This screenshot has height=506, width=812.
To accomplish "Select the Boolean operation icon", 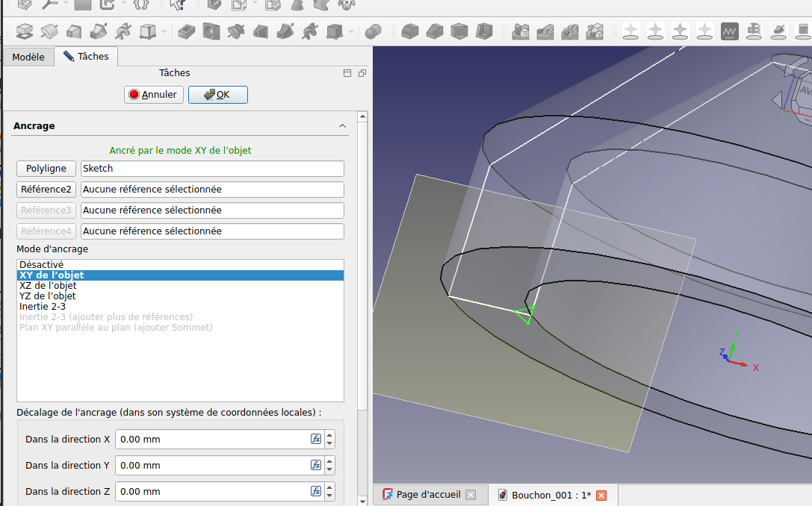I will pos(373,31).
